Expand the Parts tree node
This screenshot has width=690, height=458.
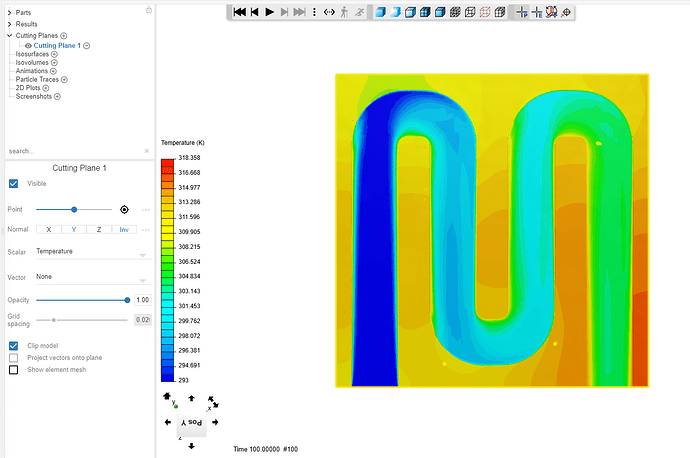[x=10, y=12]
